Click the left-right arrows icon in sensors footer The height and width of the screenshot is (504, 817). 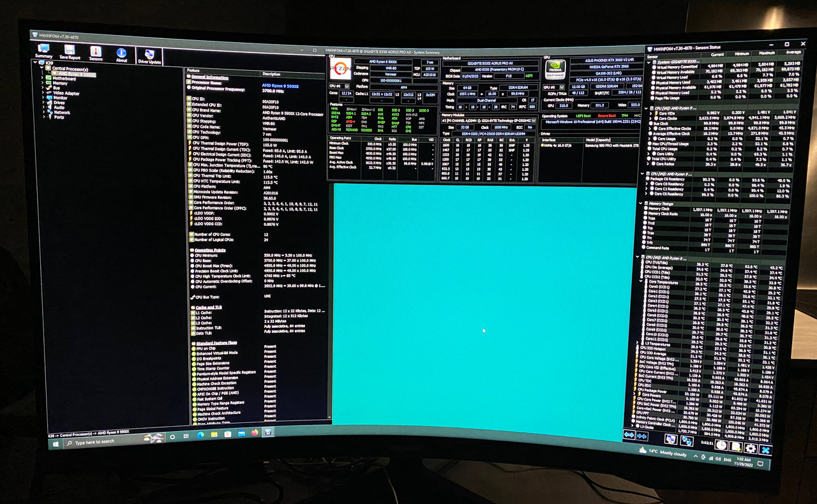(x=629, y=435)
